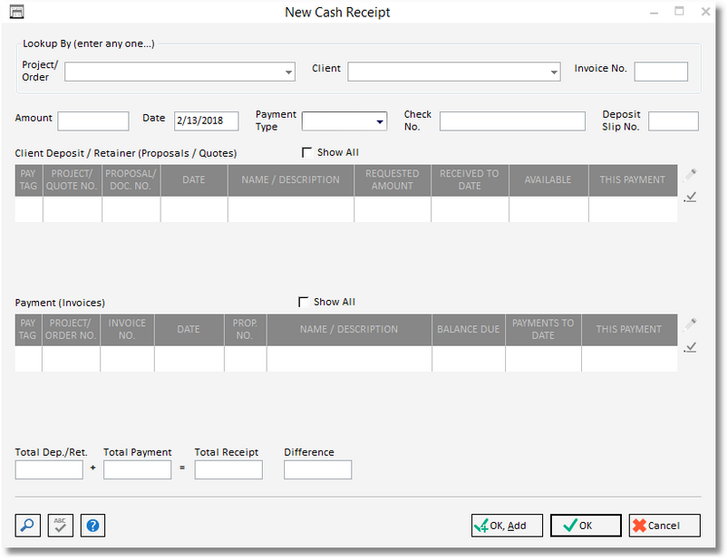The width and height of the screenshot is (728, 560).
Task: Click PAY TAG header in deposit table
Action: pos(28,180)
